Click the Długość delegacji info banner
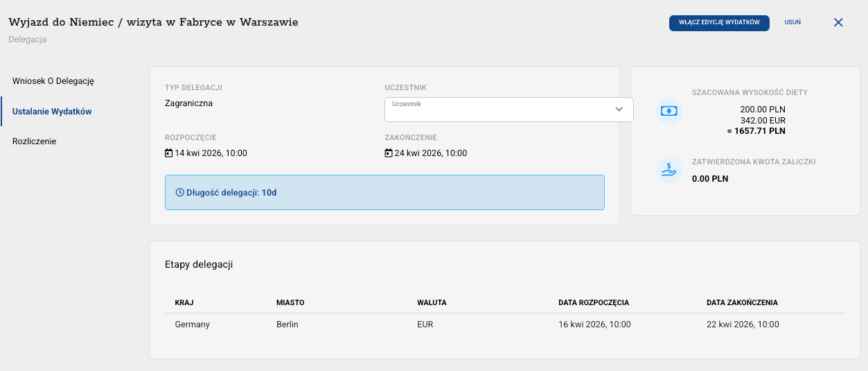Viewport: 868px width, 371px height. point(384,193)
